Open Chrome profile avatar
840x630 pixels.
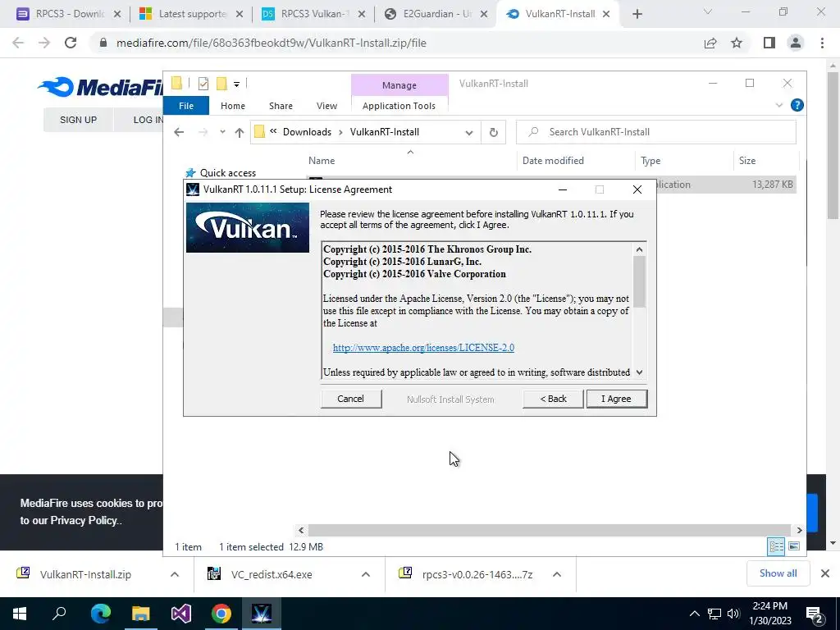796,43
